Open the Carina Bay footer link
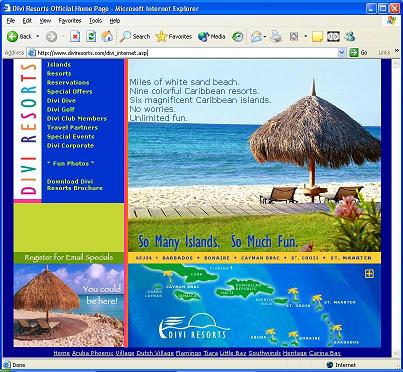 coord(325,353)
